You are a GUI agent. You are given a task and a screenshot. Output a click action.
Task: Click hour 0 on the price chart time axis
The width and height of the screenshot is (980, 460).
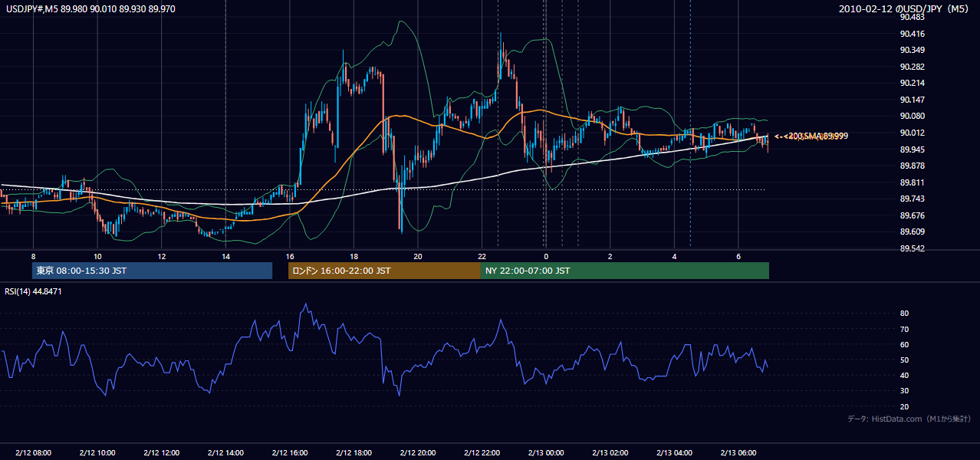coord(545,256)
